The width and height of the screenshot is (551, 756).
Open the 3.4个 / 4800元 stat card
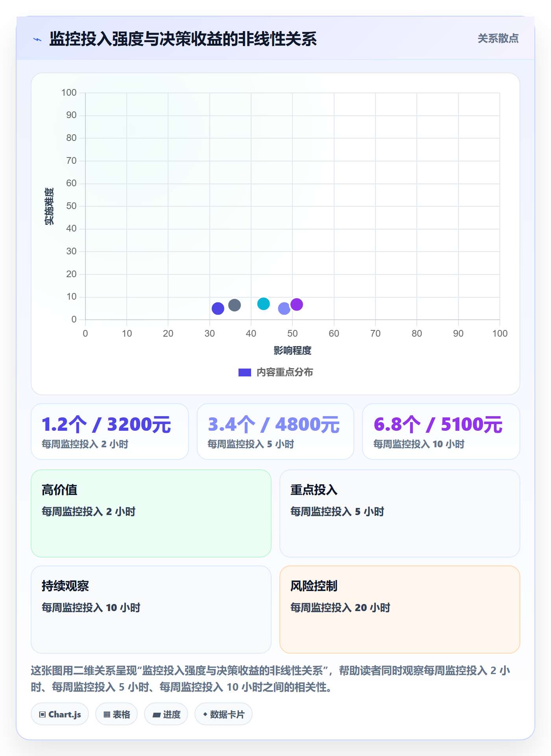pyautogui.click(x=275, y=432)
